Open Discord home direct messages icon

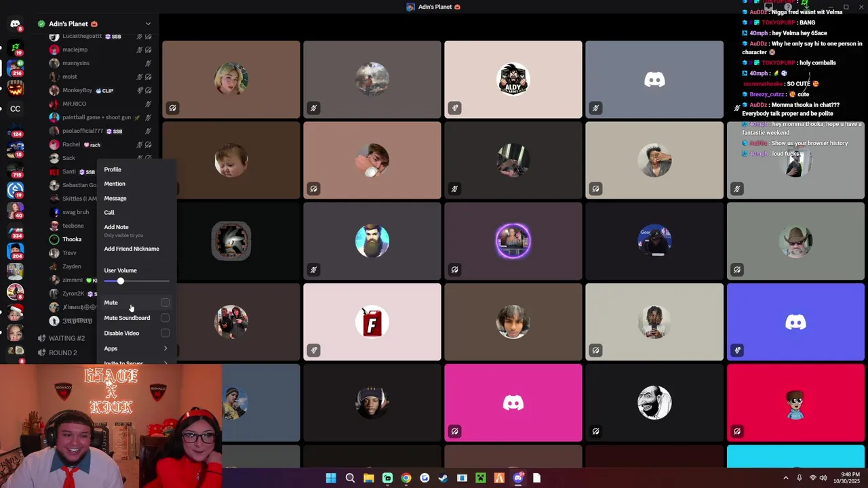pos(15,24)
